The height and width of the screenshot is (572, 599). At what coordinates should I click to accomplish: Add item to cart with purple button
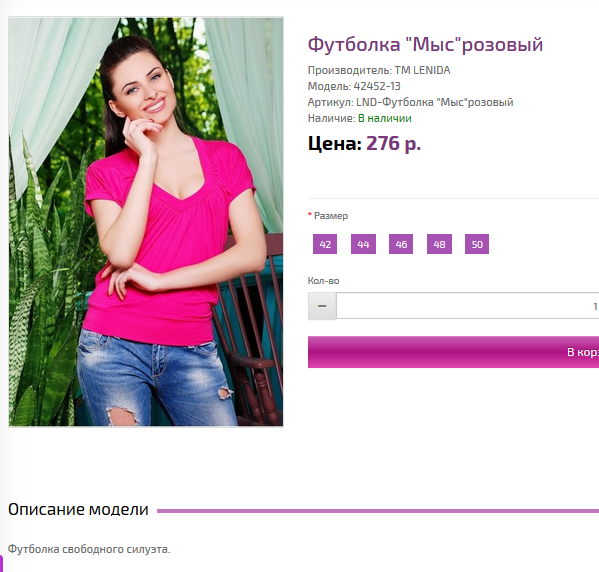(x=453, y=352)
